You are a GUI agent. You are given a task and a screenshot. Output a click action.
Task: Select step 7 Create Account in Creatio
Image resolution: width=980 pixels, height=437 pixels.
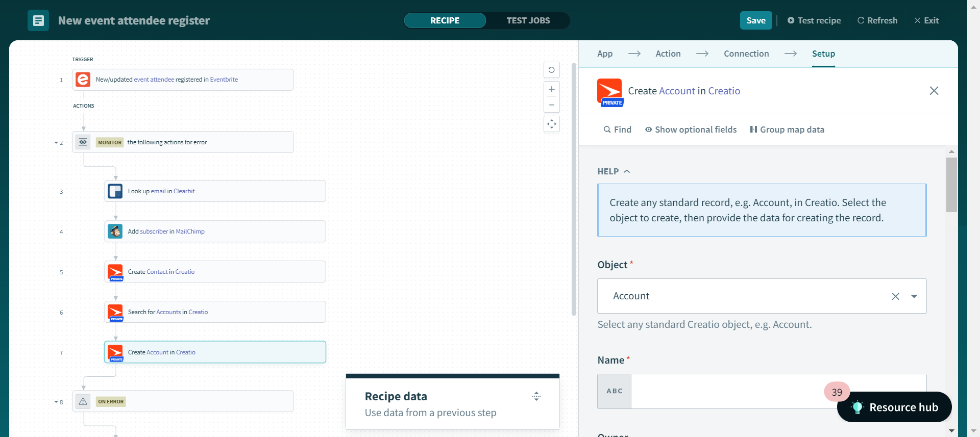[215, 352]
